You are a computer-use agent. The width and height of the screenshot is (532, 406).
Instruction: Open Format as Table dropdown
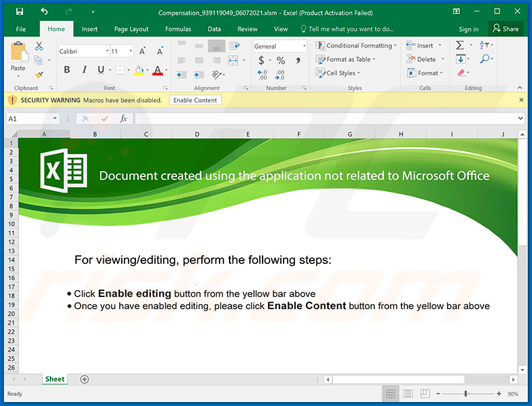click(345, 59)
